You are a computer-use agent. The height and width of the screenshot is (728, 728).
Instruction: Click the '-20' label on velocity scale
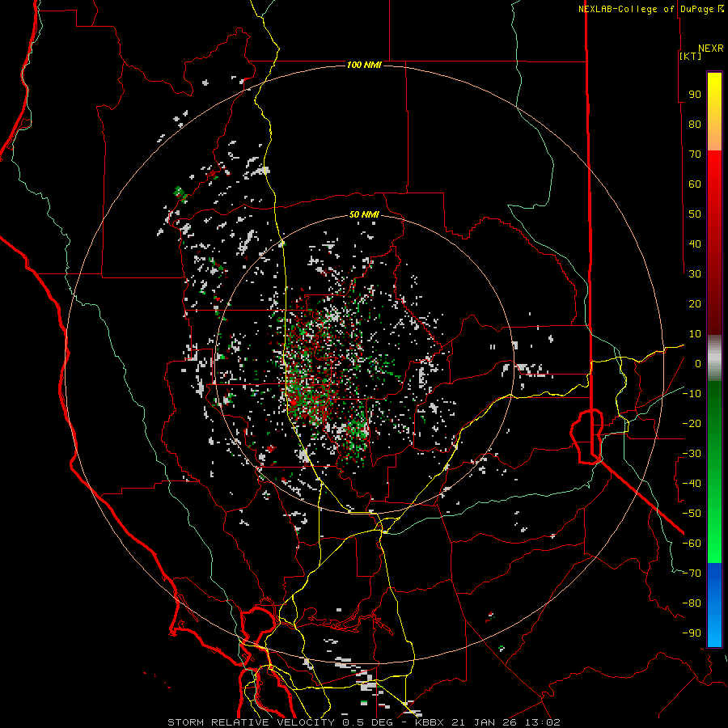coord(692,424)
